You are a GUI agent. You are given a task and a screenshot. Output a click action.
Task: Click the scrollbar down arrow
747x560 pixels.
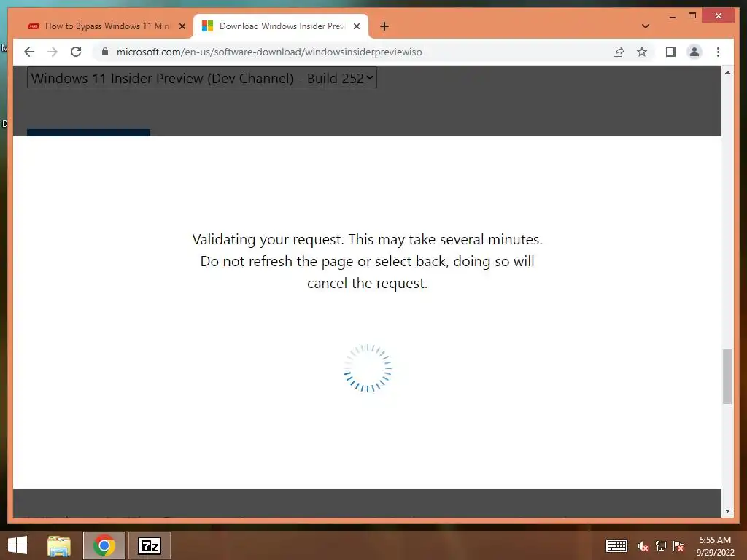(727, 511)
